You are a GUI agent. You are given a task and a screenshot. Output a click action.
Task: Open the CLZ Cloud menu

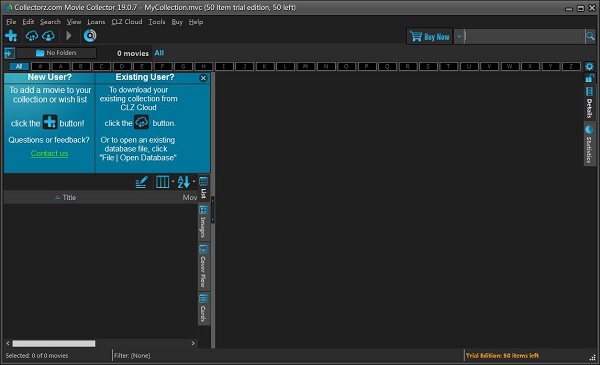click(127, 22)
